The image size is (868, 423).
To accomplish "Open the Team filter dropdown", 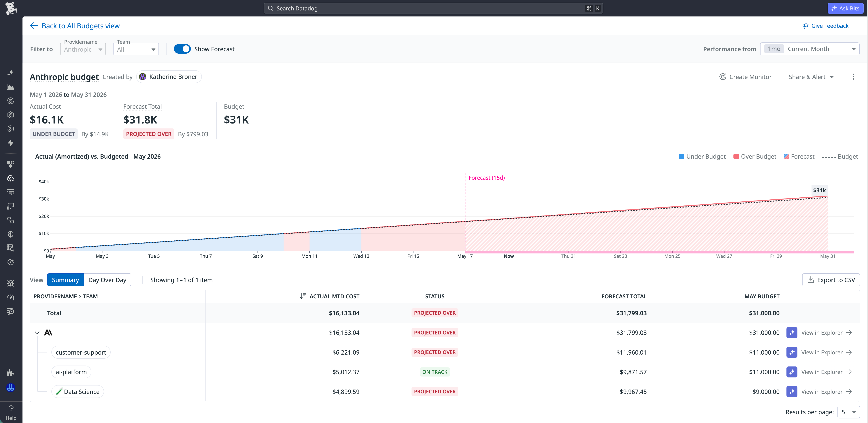I will click(136, 49).
